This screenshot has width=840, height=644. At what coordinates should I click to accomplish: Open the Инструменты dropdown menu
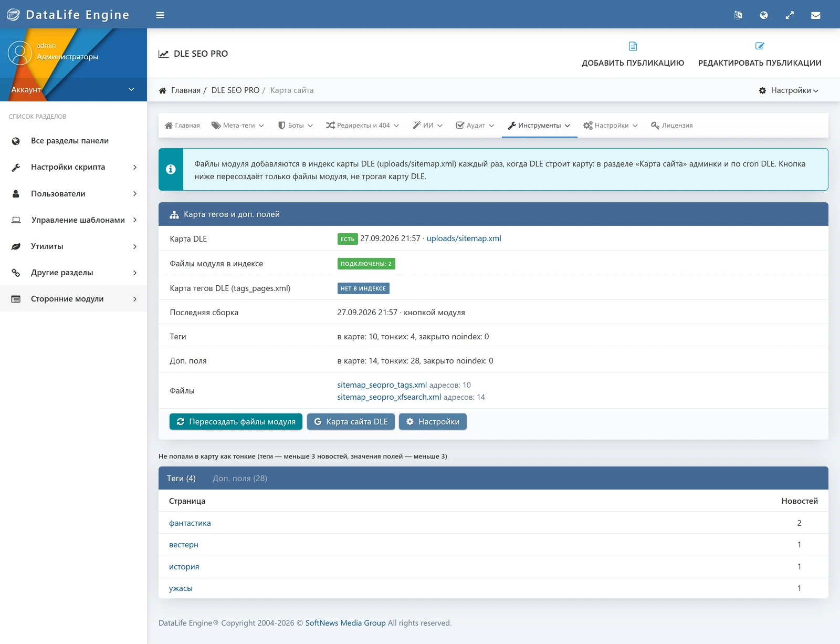[539, 126]
